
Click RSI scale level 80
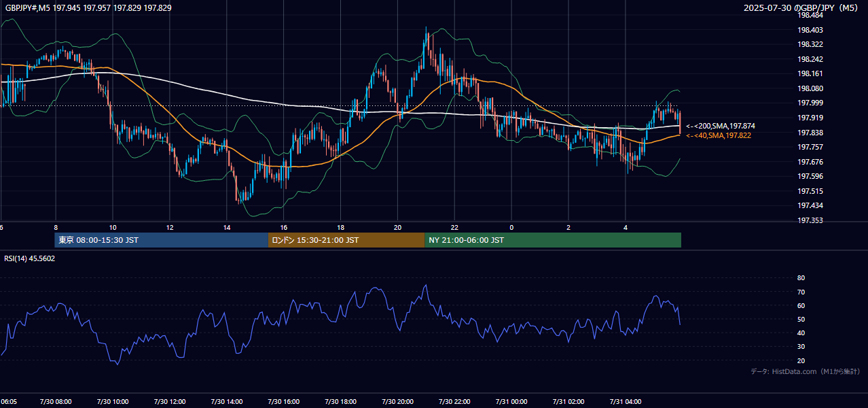pos(801,278)
